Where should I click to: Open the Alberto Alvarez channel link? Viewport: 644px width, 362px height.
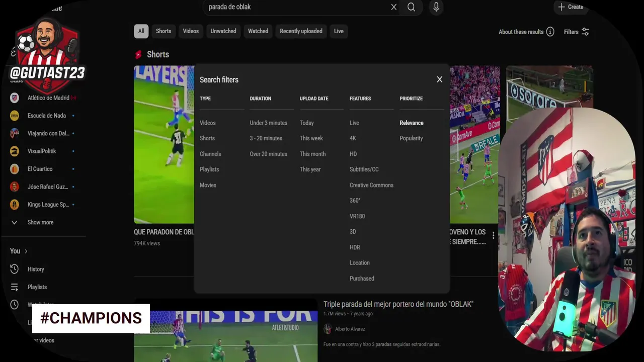(x=350, y=329)
